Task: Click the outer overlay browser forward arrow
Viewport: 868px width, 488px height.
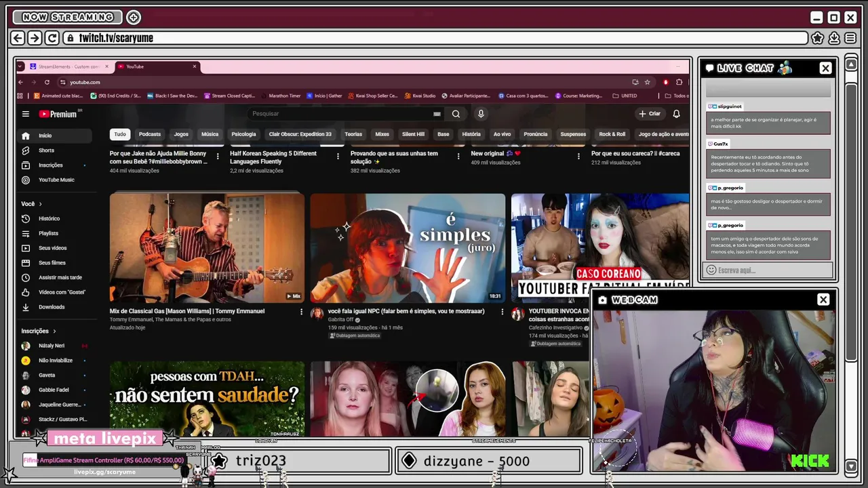Action: coord(35,38)
